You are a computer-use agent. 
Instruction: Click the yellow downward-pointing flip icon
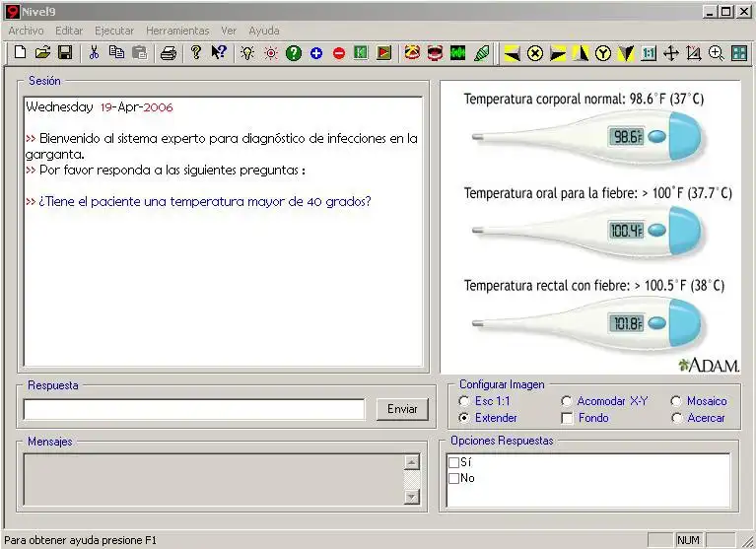tap(626, 53)
